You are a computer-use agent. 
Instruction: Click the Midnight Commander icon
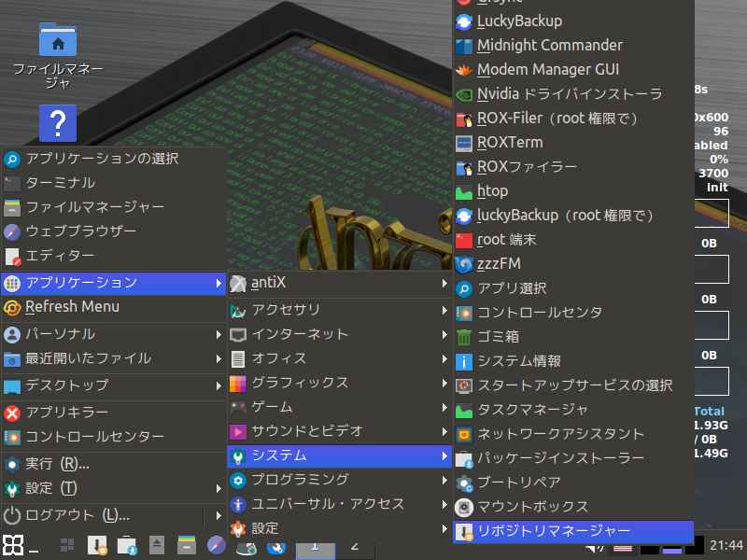point(463,46)
